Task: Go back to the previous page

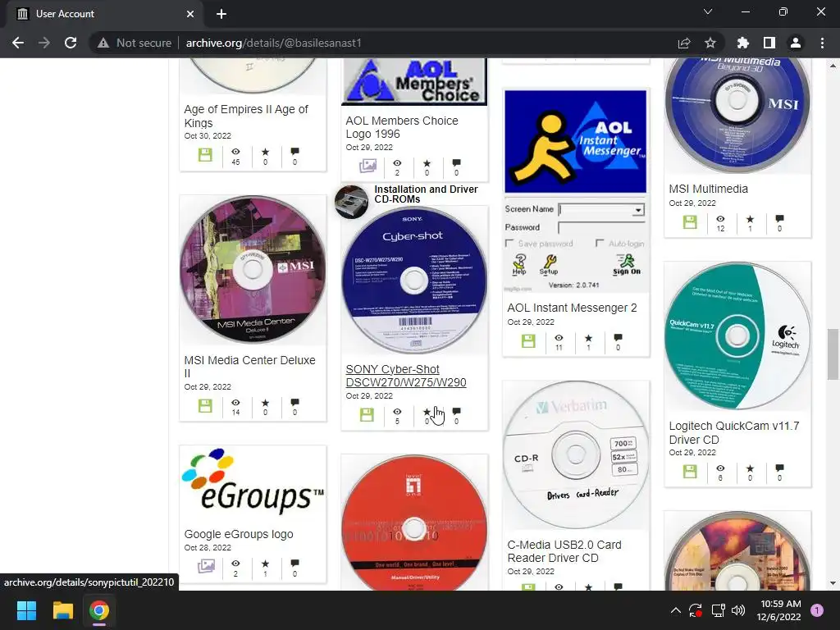Action: coord(18,43)
